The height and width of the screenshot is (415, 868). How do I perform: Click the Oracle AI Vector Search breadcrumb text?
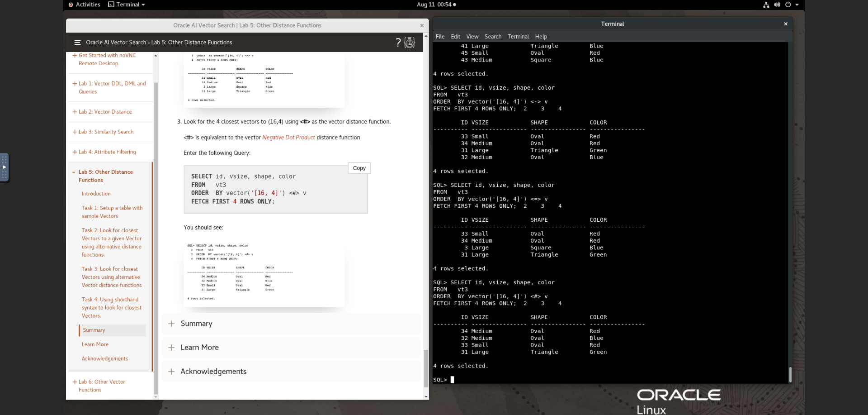pos(116,43)
